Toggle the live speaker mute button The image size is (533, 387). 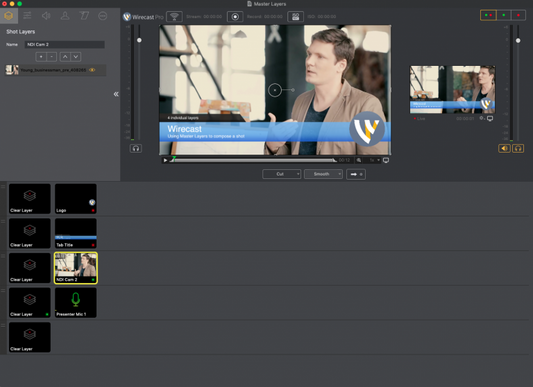click(x=504, y=148)
